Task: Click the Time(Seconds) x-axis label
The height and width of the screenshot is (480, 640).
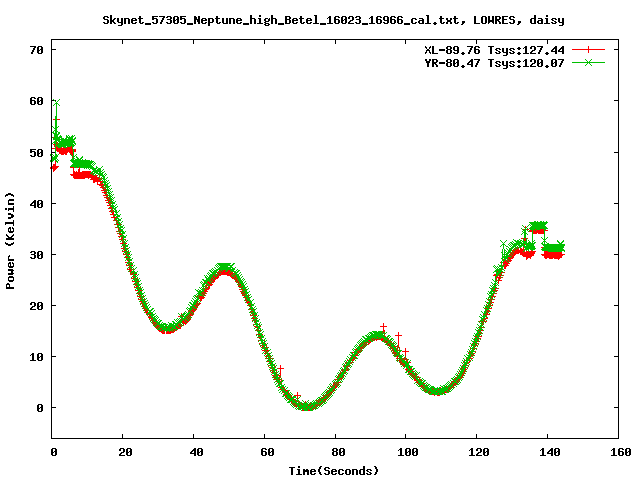Action: click(333, 471)
